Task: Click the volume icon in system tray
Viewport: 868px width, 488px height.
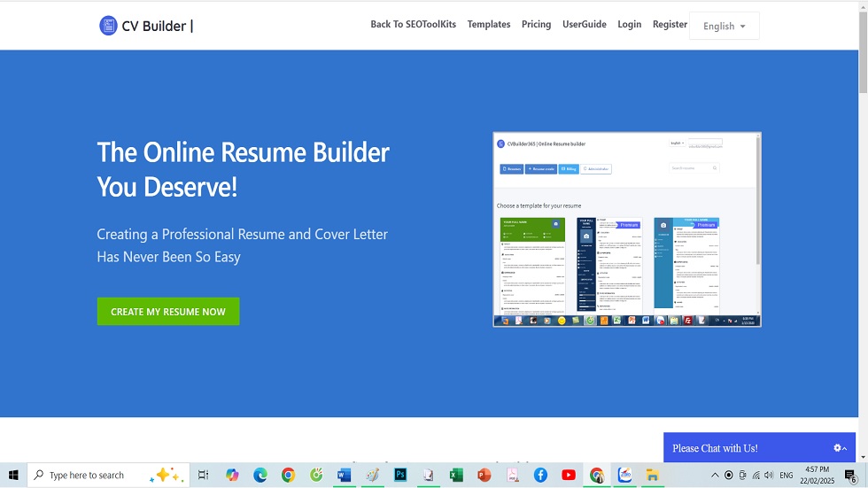Action: tap(768, 476)
